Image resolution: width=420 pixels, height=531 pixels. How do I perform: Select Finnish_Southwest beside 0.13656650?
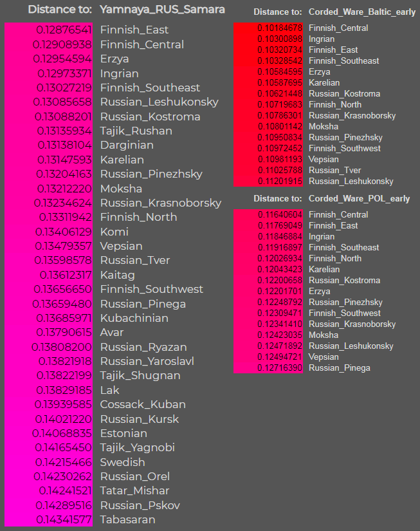pos(152,289)
